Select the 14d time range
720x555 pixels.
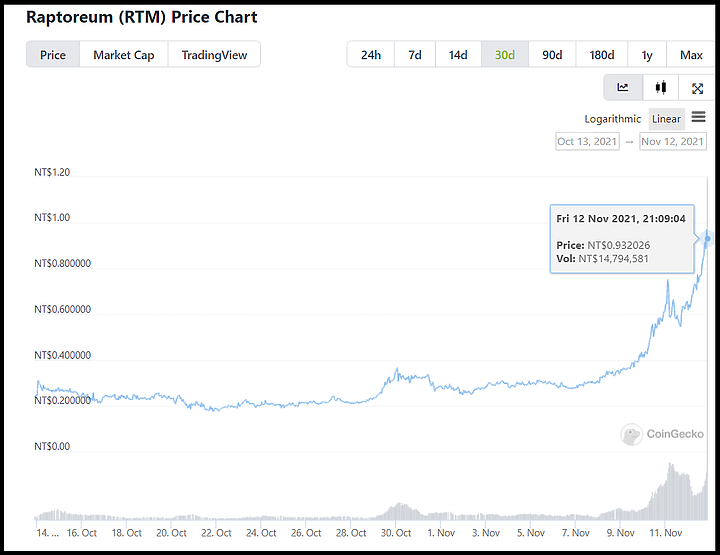click(x=458, y=55)
